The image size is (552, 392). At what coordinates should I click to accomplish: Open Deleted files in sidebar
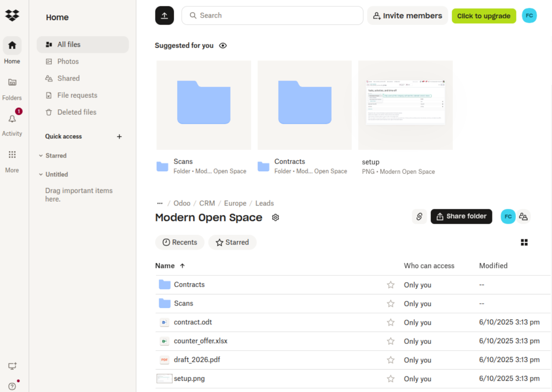click(77, 112)
